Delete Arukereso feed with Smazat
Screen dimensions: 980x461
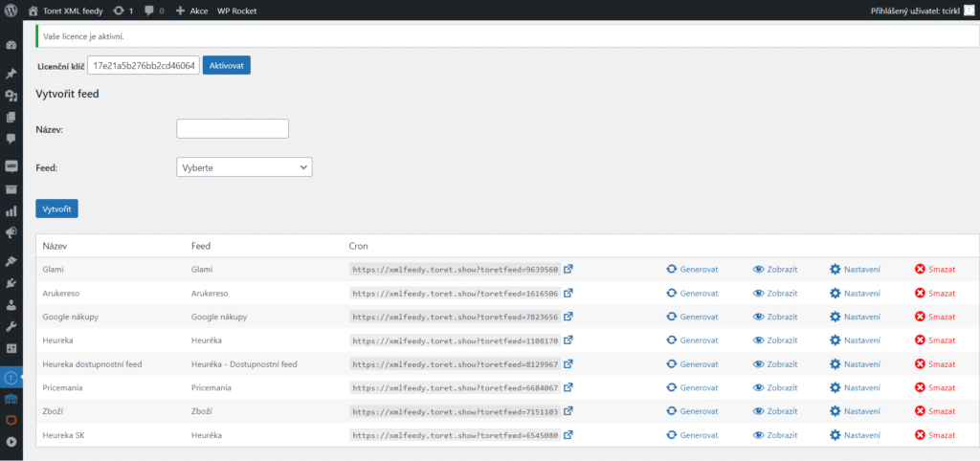point(935,293)
